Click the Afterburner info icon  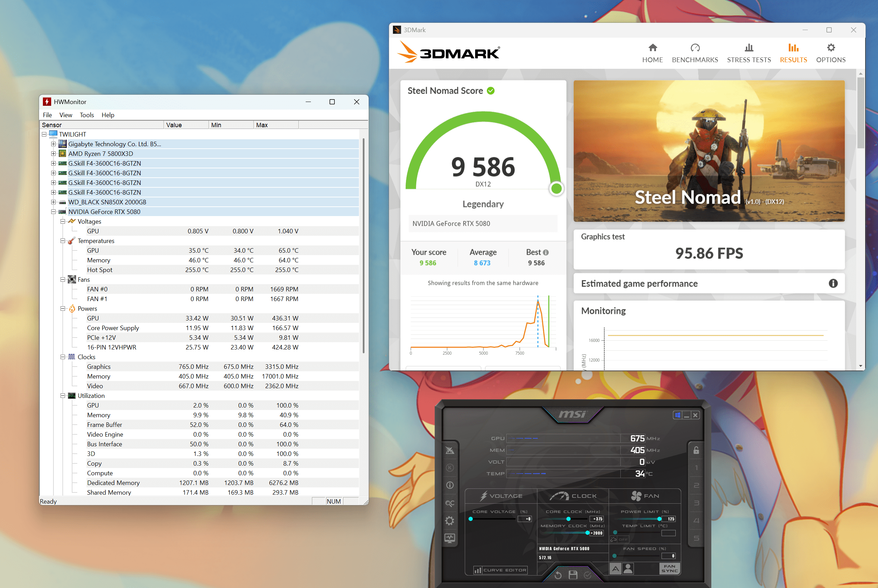[x=450, y=485]
